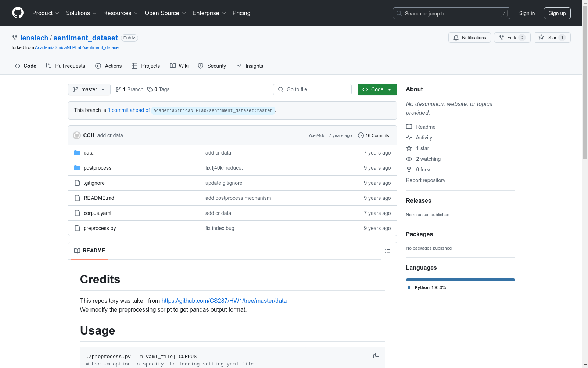Click the commit history clock icon

361,135
